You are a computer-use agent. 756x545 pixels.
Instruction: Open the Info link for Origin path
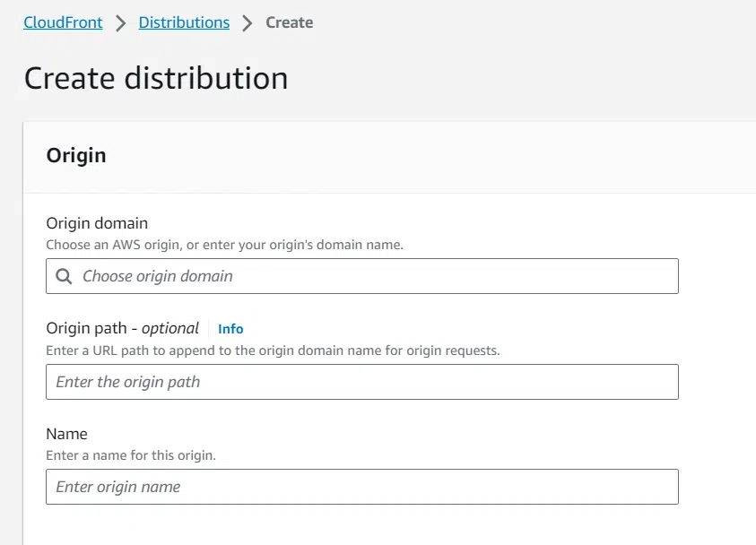click(x=230, y=329)
